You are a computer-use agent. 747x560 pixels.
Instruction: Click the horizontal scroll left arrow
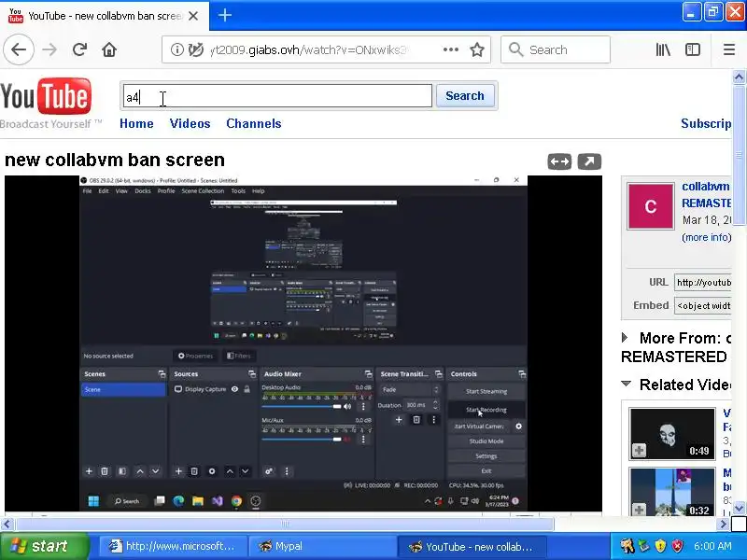tap(7, 525)
